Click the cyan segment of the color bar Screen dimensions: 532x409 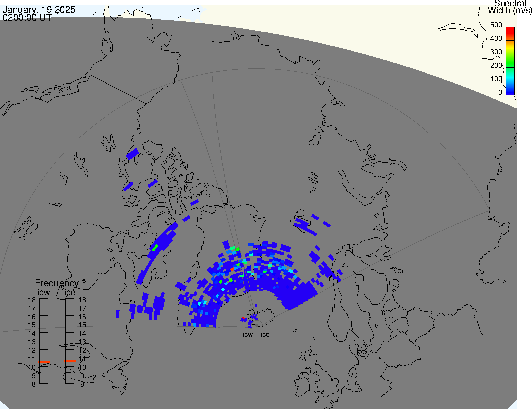click(510, 74)
